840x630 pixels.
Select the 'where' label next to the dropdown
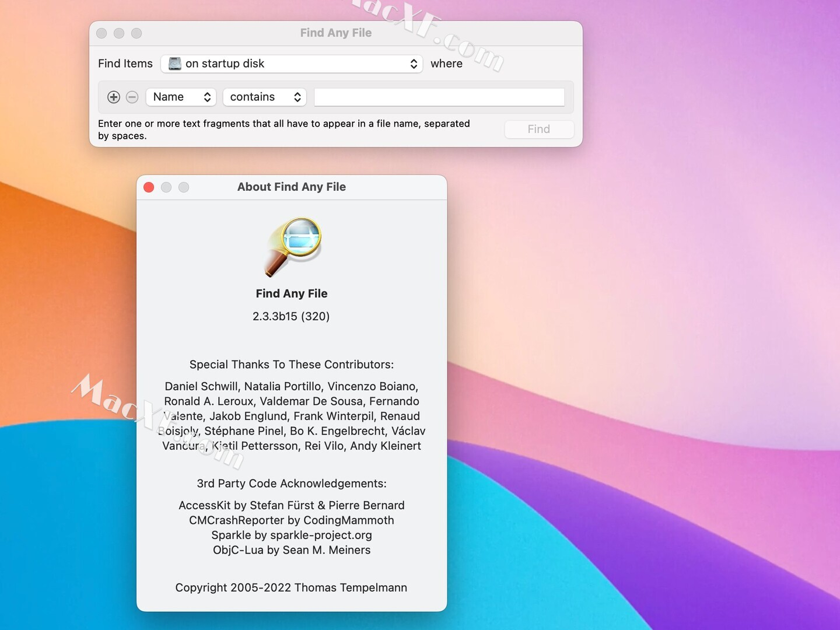click(x=446, y=64)
